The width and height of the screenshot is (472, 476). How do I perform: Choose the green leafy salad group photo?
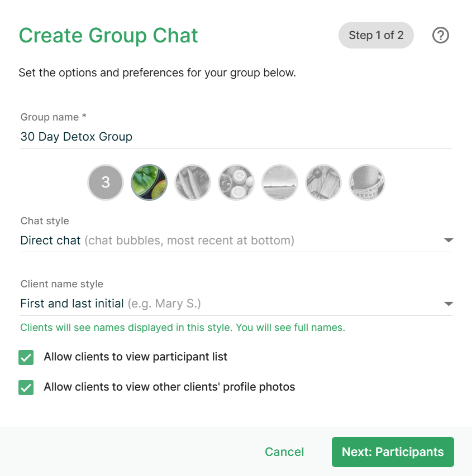click(149, 182)
